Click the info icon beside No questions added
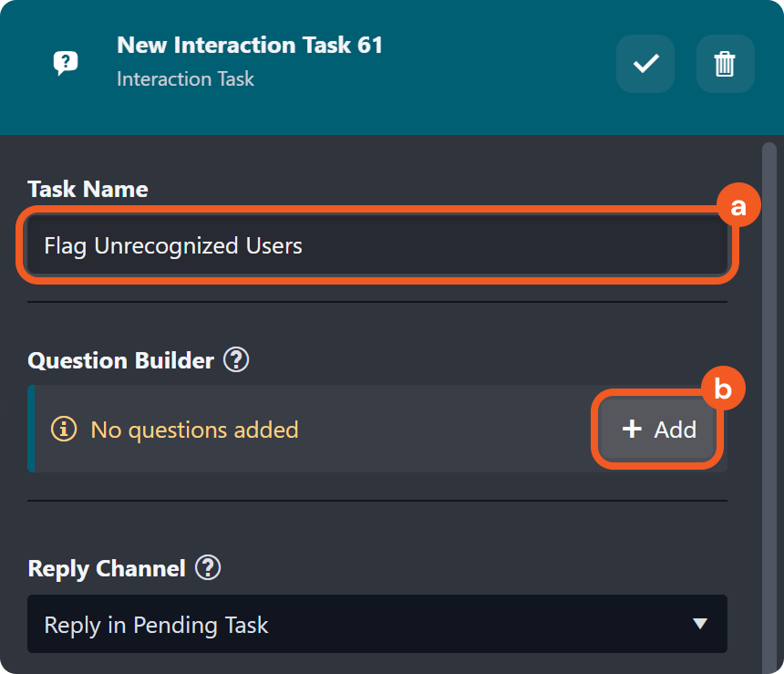The image size is (784, 674). click(x=64, y=429)
